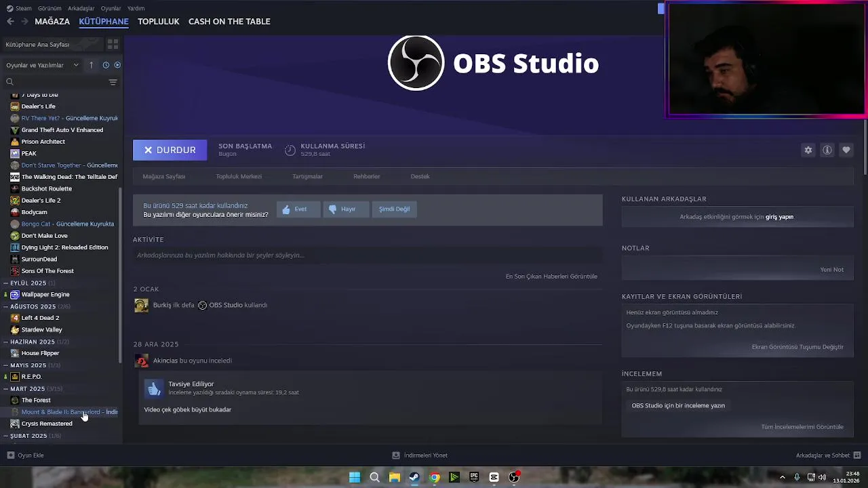Click Ekran Görüntüsü Tuşumu Değiştir
The height and width of the screenshot is (488, 868).
coord(797,347)
